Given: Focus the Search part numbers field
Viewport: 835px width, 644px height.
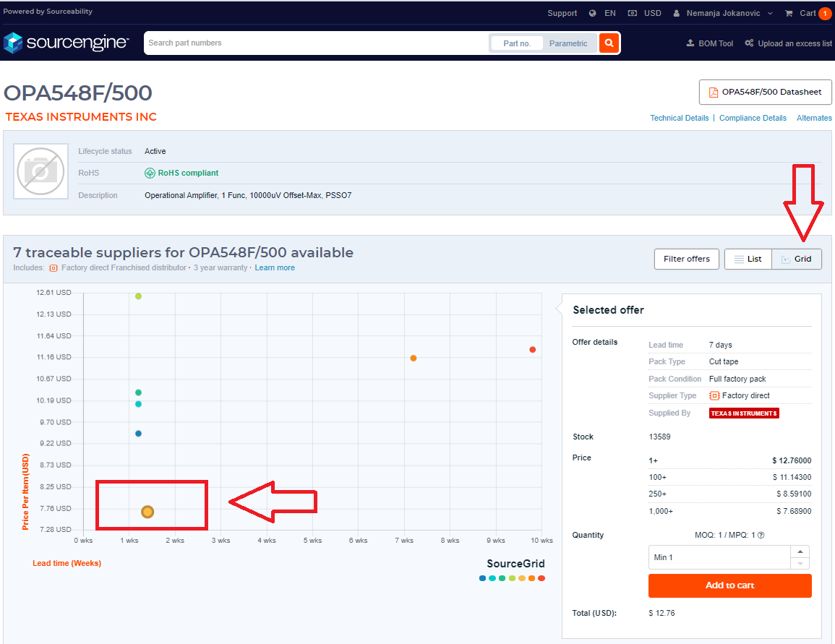Looking at the screenshot, I should 317,43.
